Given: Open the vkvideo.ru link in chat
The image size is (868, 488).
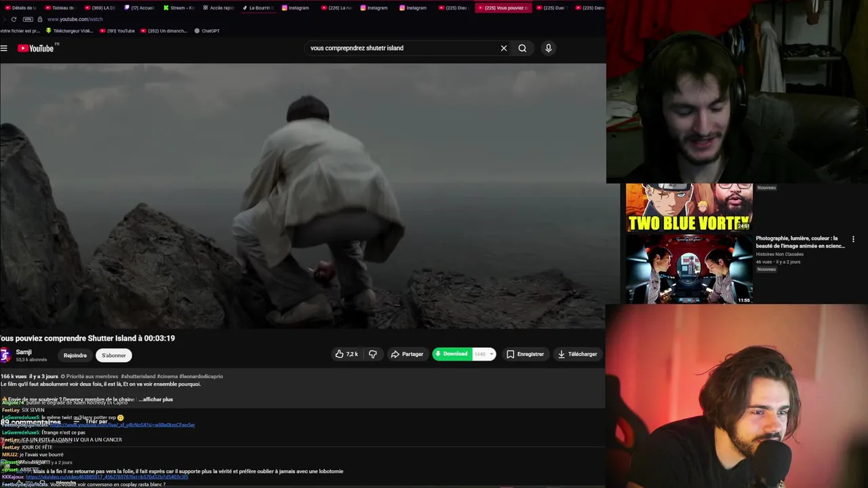Looking at the screenshot, I should pos(107,477).
